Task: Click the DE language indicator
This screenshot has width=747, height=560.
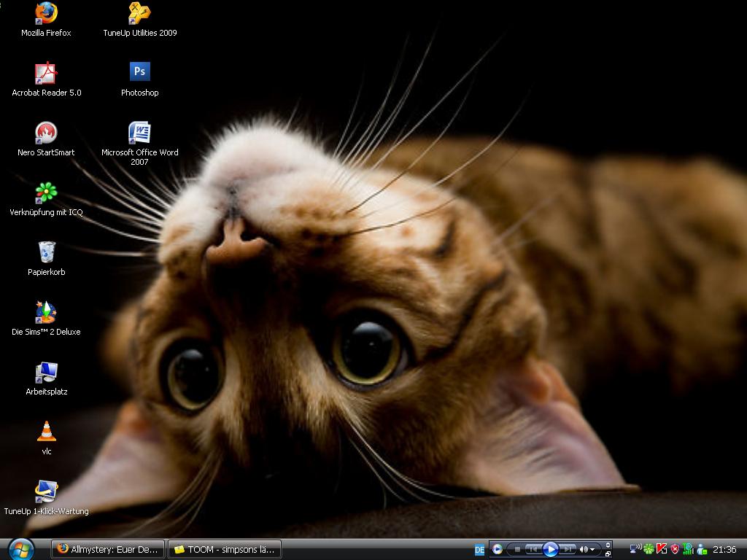Action: click(479, 550)
